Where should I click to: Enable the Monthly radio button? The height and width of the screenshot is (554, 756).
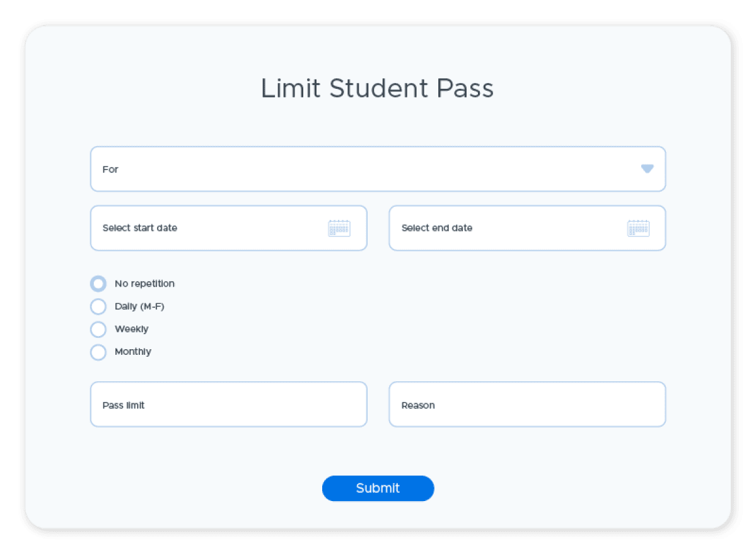pyautogui.click(x=98, y=352)
